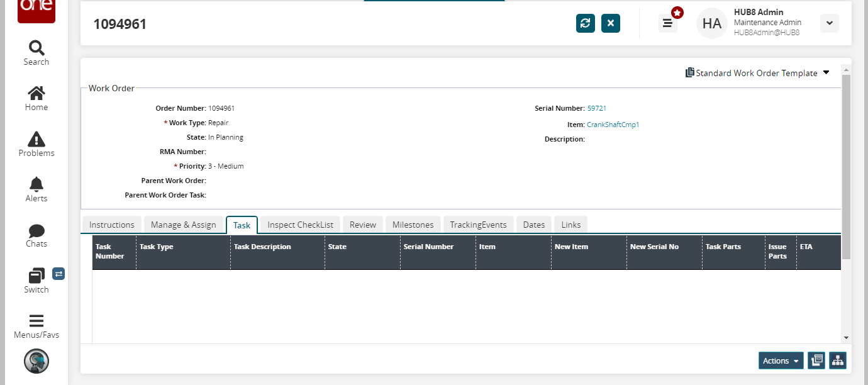
Task: Click the Order Number value 1094961
Action: pos(221,108)
